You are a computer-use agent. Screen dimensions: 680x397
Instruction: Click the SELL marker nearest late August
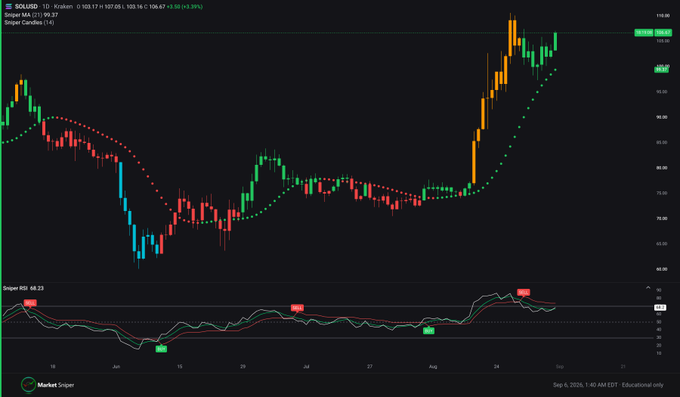click(523, 292)
